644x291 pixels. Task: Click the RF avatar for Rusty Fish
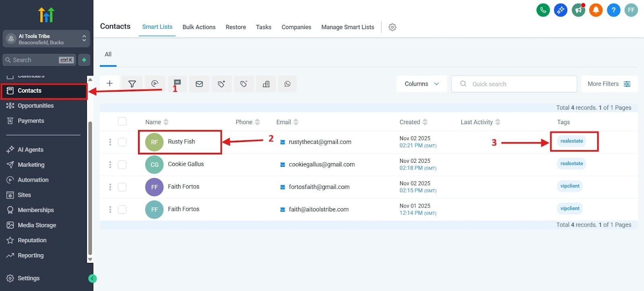tap(154, 142)
